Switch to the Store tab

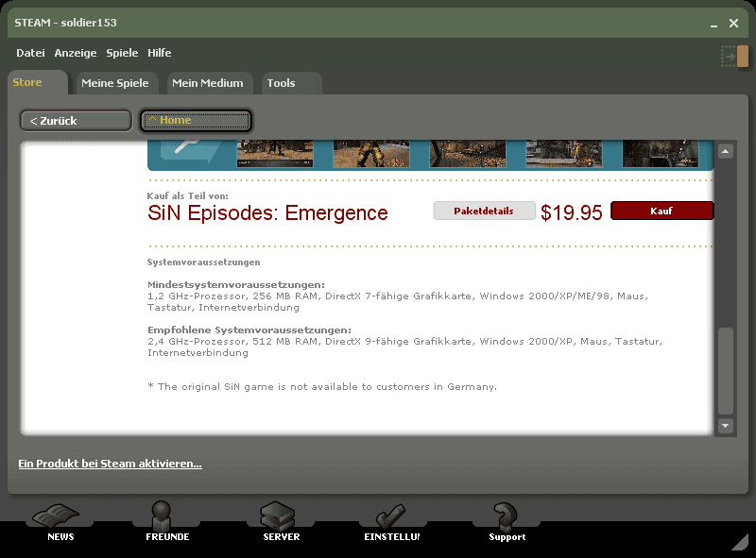coord(38,82)
